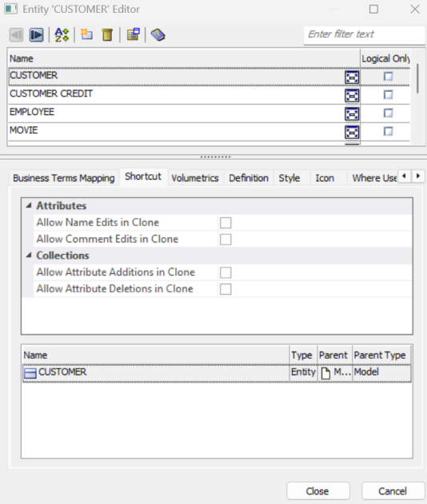This screenshot has height=504, width=427.
Task: Open the Icon tab
Action: 325,178
